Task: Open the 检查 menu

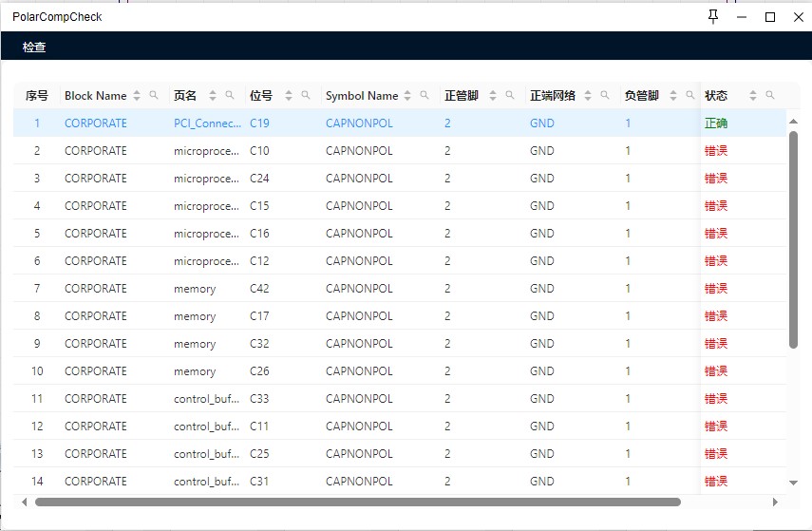Action: click(34, 47)
